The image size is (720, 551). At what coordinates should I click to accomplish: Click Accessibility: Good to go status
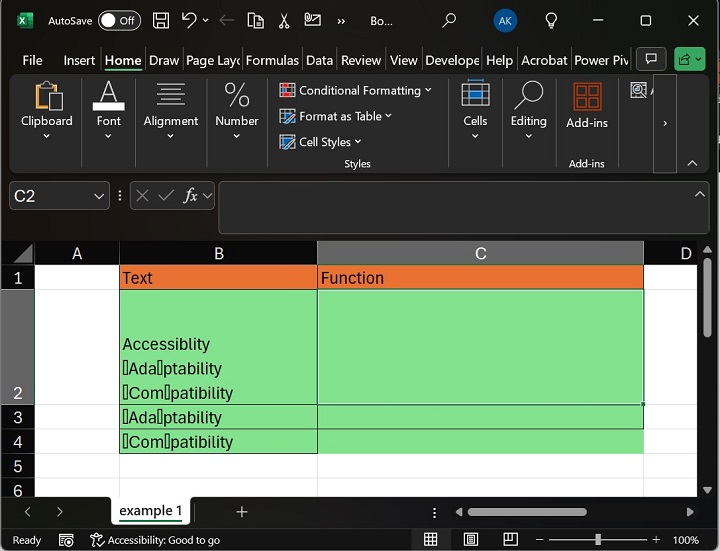click(x=155, y=540)
